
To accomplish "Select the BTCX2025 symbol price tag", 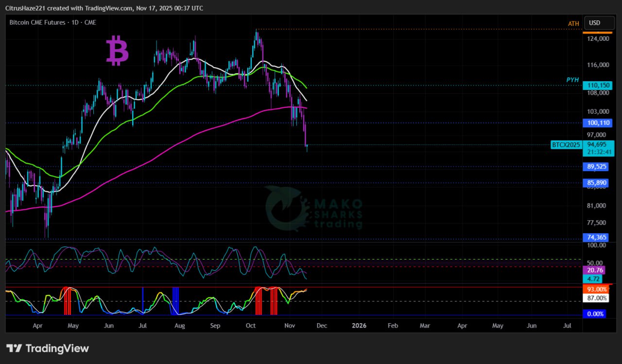I will (x=566, y=145).
